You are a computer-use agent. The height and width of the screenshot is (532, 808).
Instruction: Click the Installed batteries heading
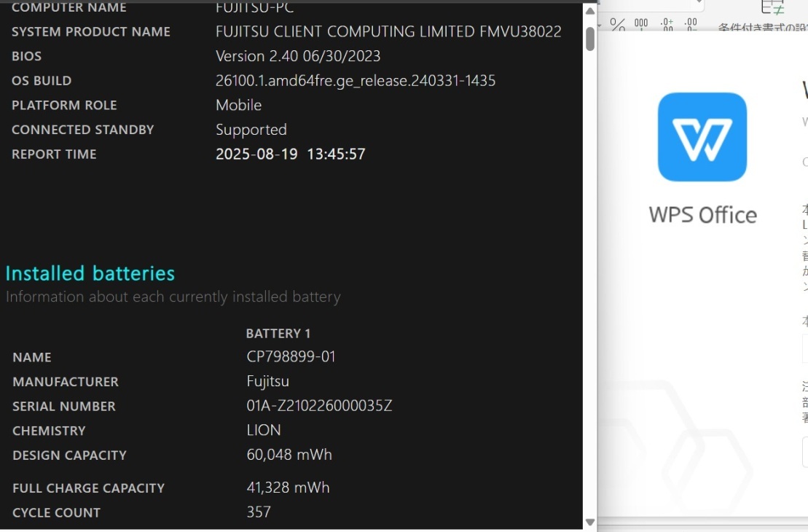tap(90, 273)
